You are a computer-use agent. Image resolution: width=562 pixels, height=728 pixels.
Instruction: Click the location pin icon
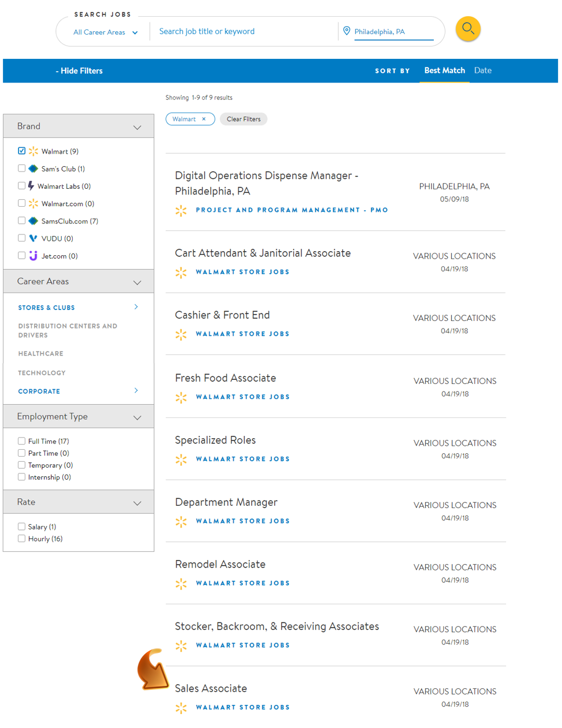click(x=347, y=31)
